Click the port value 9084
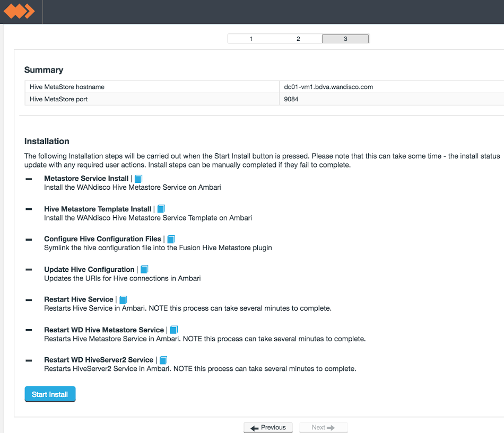 click(x=291, y=99)
